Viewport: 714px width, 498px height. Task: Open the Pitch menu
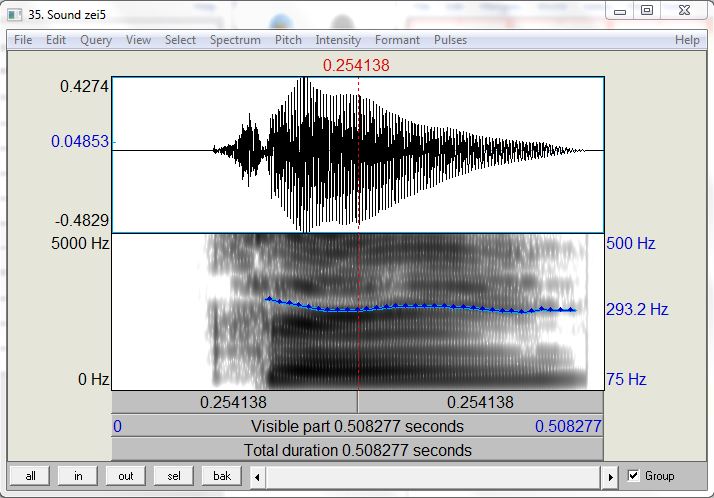click(288, 40)
